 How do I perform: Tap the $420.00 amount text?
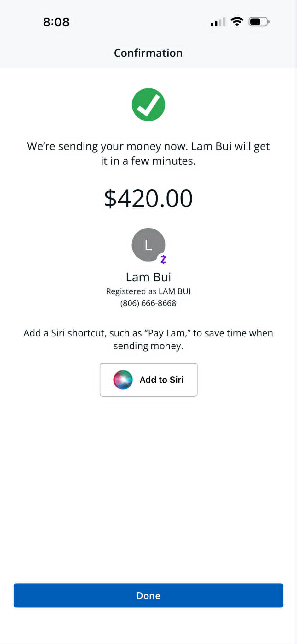tap(148, 198)
